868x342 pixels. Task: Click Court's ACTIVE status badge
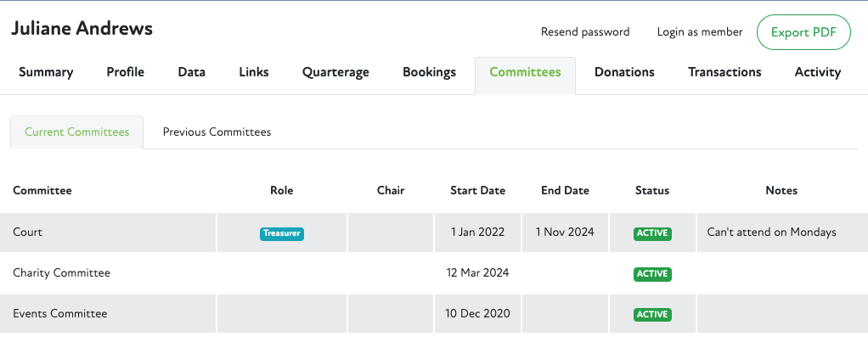coord(652,233)
